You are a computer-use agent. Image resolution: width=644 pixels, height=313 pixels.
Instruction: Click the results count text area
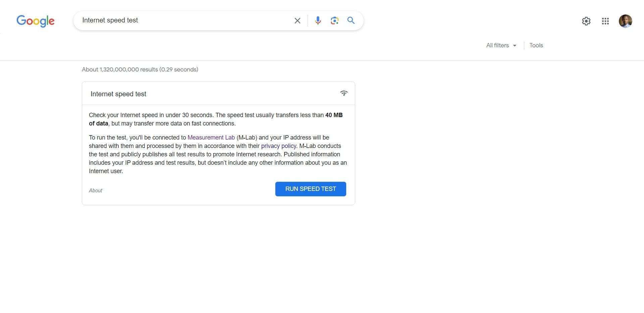pos(140,69)
